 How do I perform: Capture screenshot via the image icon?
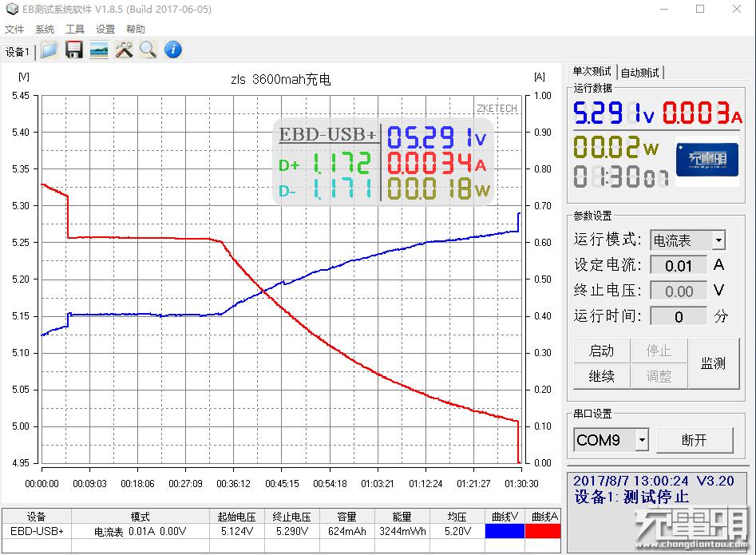point(99,50)
